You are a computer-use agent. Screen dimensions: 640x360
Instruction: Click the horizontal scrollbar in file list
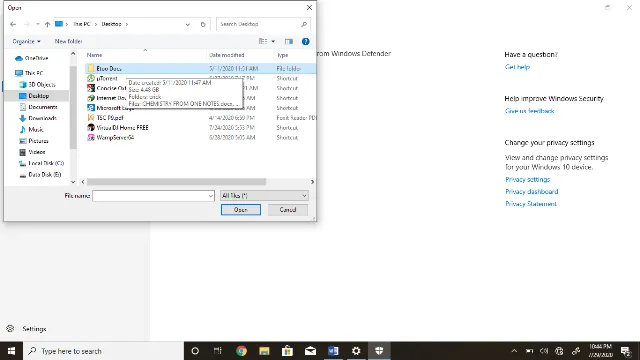[176, 182]
